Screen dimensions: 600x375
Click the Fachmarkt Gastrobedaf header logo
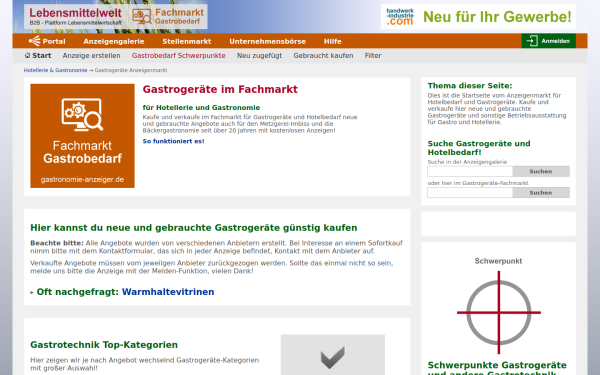pos(168,16)
